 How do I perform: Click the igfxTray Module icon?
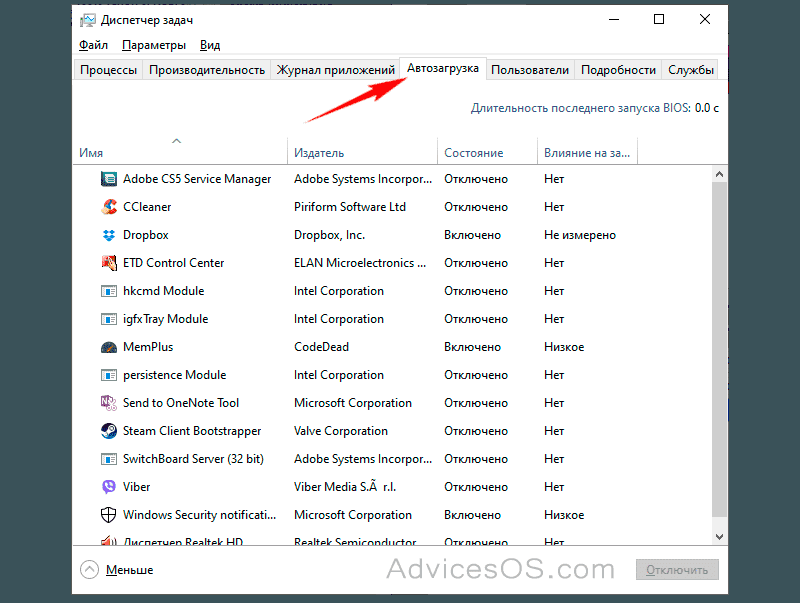[108, 319]
